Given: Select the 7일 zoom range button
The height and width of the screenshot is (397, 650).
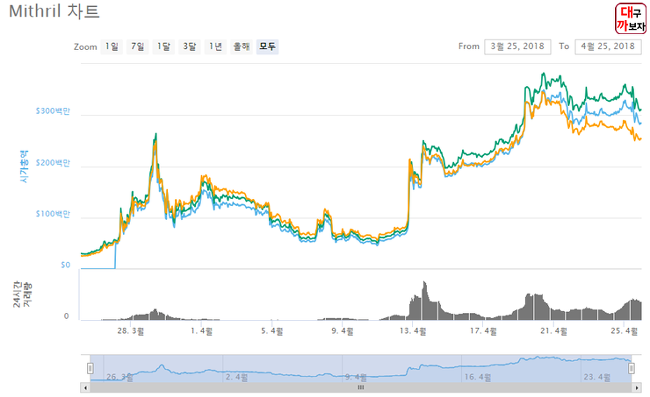Looking at the screenshot, I should tap(138, 47).
